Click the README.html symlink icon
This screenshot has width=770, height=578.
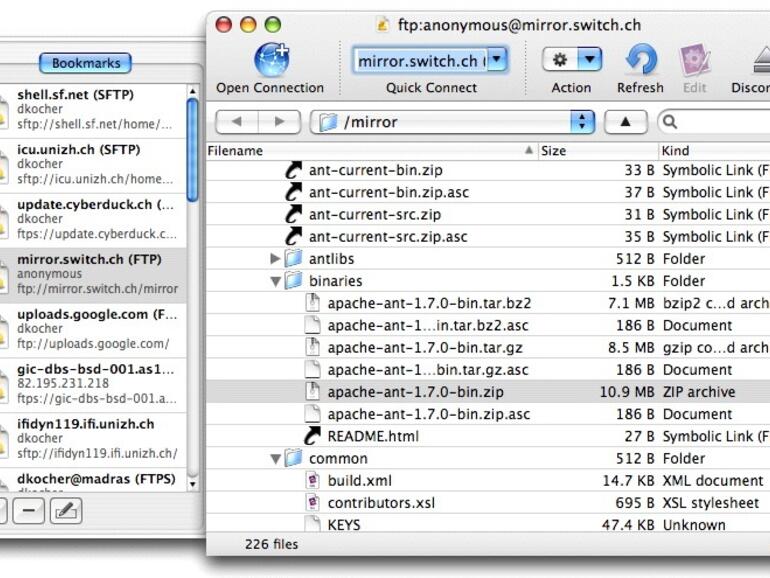click(312, 436)
